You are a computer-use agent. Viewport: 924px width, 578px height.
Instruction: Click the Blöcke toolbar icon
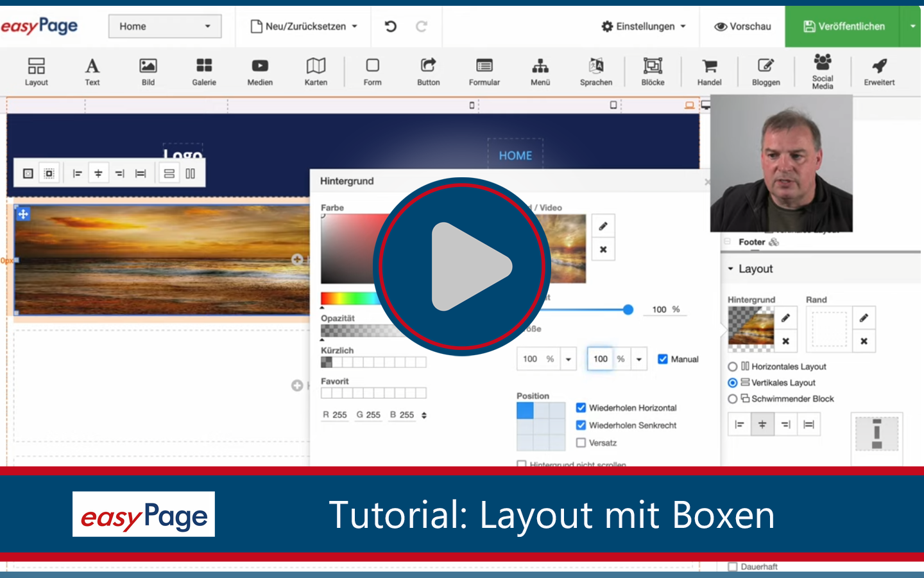653,71
